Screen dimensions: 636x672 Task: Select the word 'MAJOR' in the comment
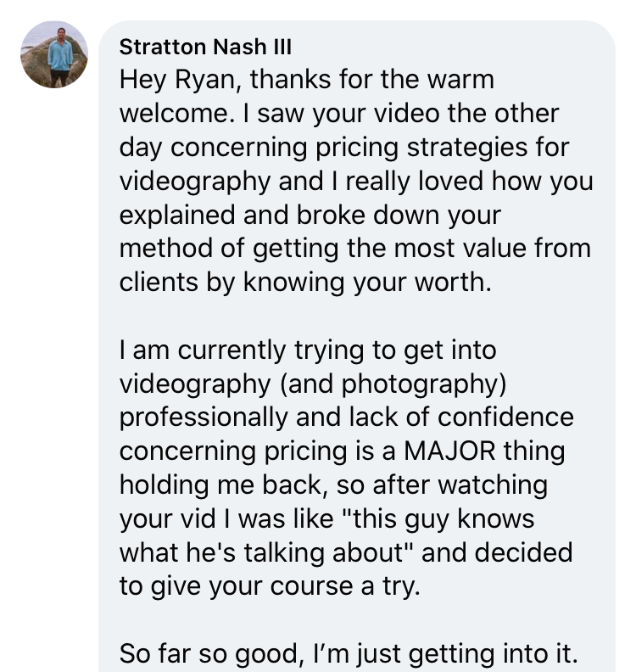pos(449,451)
